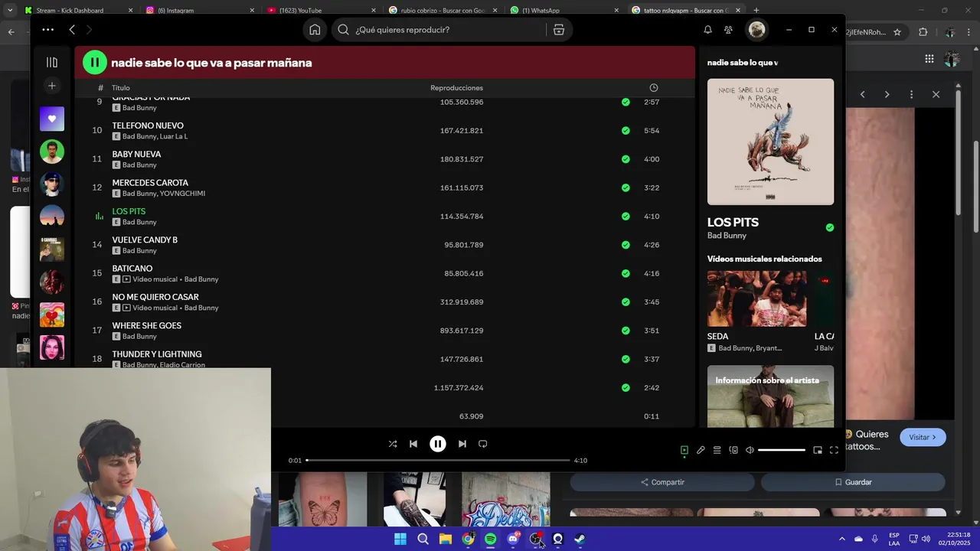Viewport: 980px width, 551px height.
Task: Open artist link YOVNGCHIMI
Action: click(182, 194)
